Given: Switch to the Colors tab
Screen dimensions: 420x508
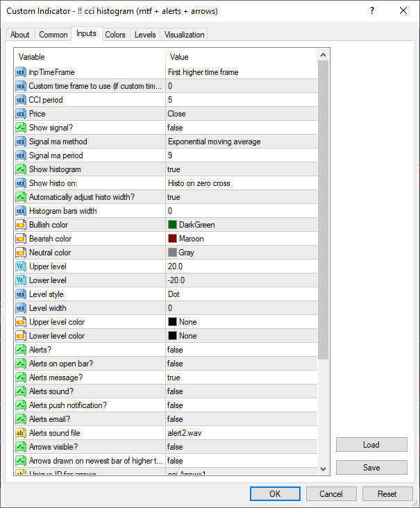Looking at the screenshot, I should click(115, 35).
